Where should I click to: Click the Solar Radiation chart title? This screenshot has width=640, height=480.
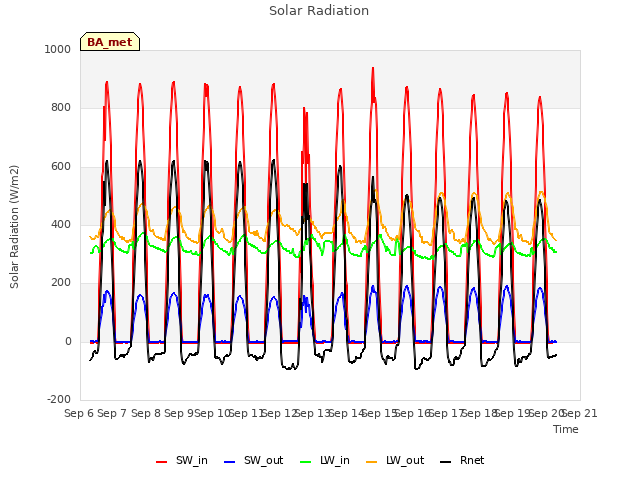tap(319, 11)
